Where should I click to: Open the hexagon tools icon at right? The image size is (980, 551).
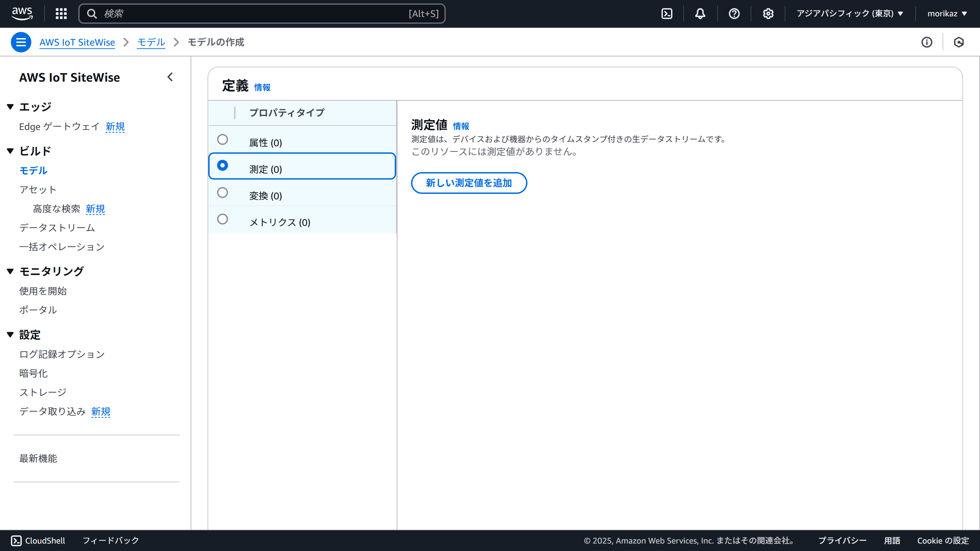tap(959, 42)
